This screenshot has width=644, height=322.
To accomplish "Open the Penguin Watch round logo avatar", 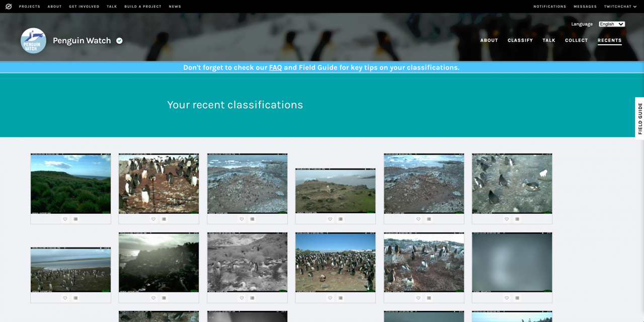I will pyautogui.click(x=33, y=41).
